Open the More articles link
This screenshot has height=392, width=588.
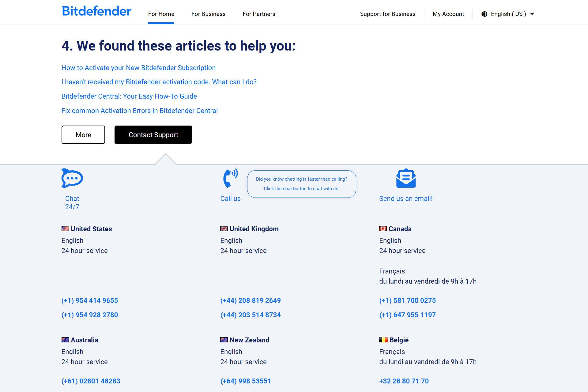click(x=83, y=135)
